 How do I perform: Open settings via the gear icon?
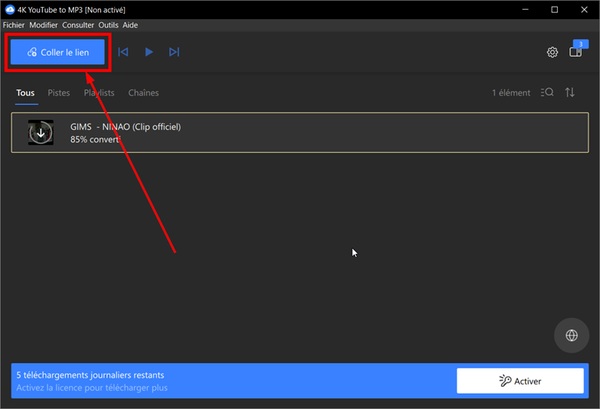pyautogui.click(x=552, y=52)
